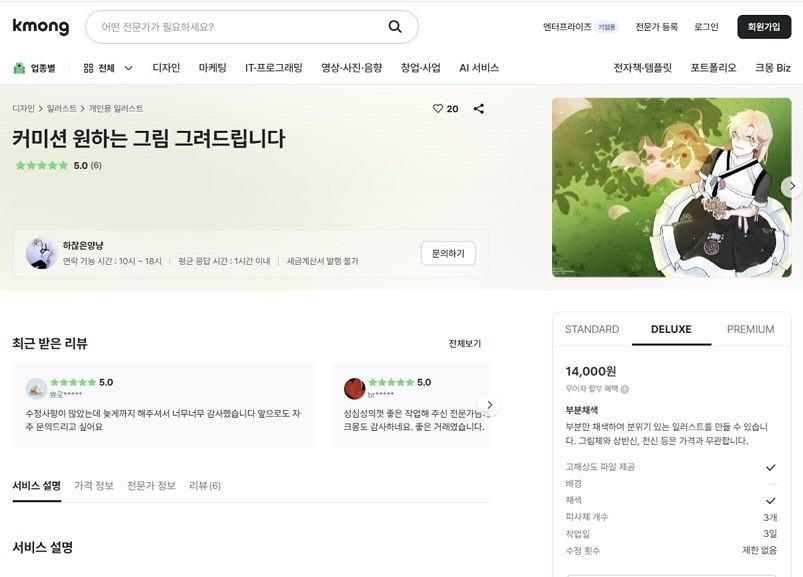Open 전체보기 for all reviews

coord(464,343)
